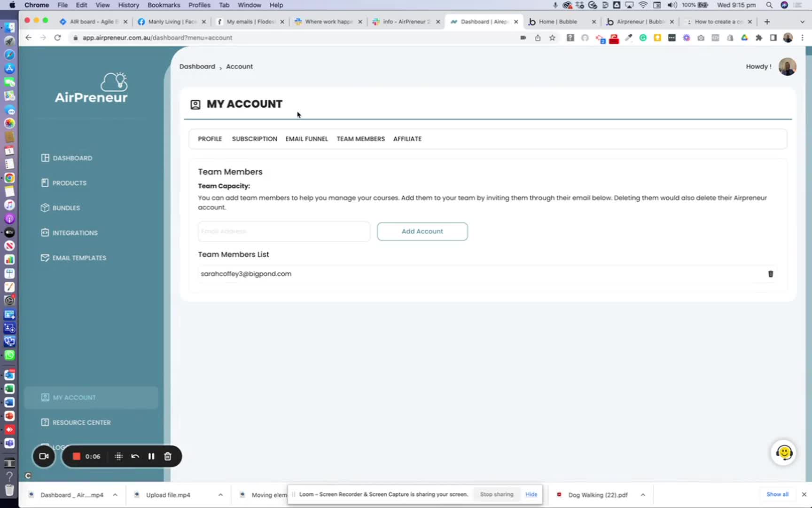Close the How to create a co... tab
Screen dimensions: 812x508
coord(750,22)
